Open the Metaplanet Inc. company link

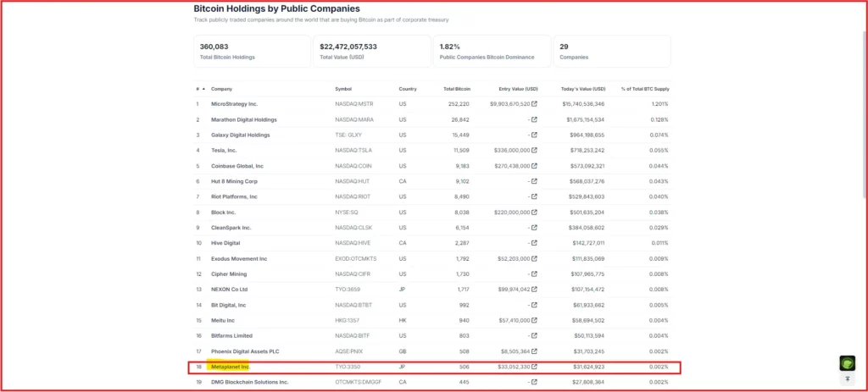pyautogui.click(x=231, y=367)
